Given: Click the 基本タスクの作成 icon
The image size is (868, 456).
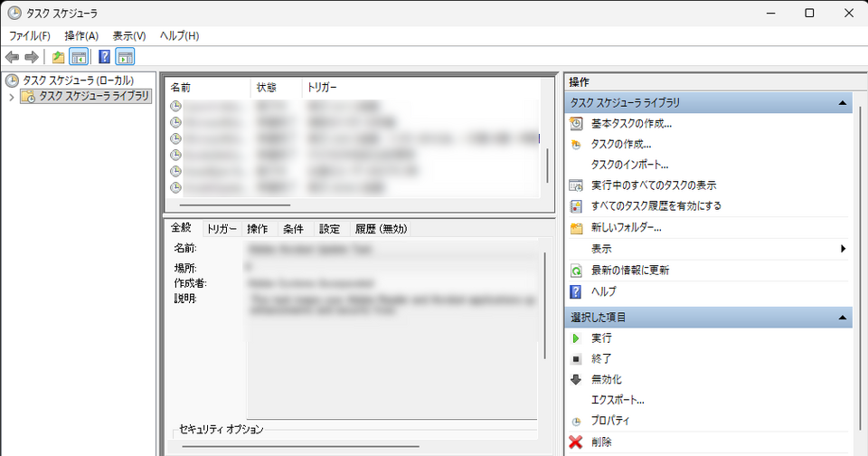Looking at the screenshot, I should pos(576,124).
